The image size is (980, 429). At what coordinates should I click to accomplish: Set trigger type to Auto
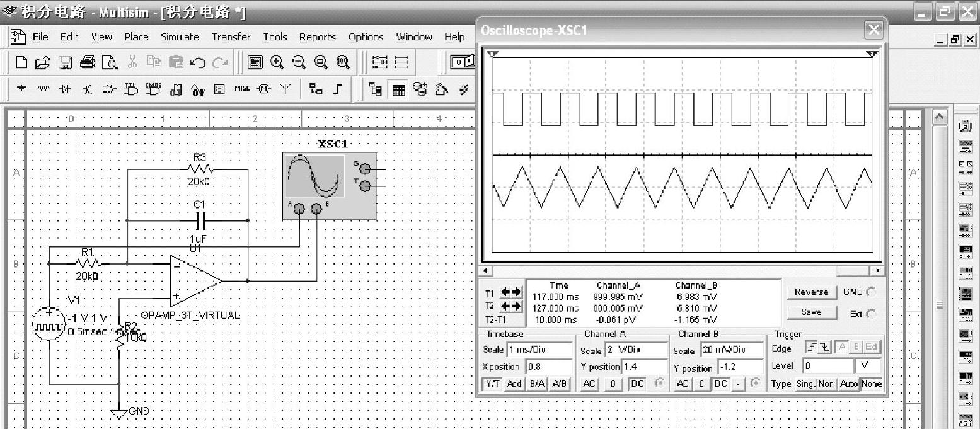click(848, 384)
